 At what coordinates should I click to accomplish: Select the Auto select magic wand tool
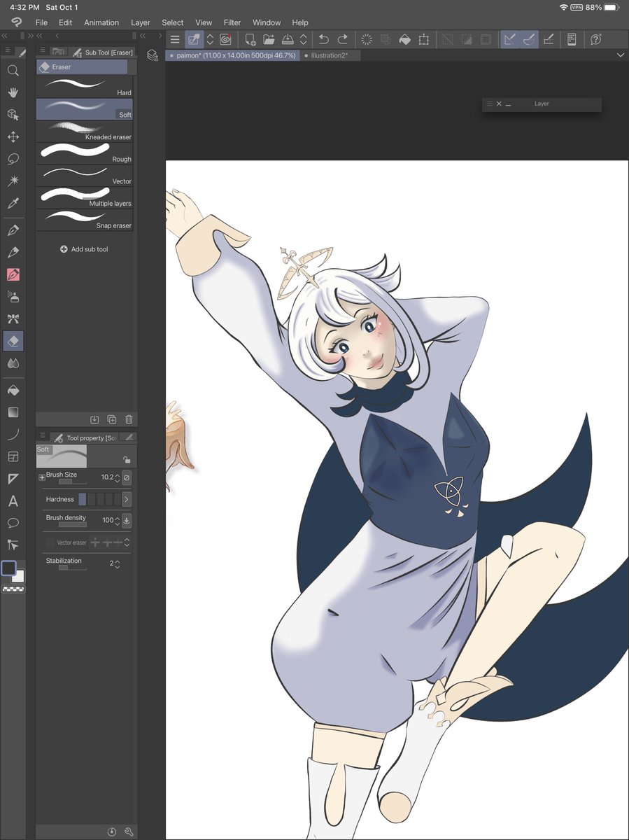click(13, 181)
